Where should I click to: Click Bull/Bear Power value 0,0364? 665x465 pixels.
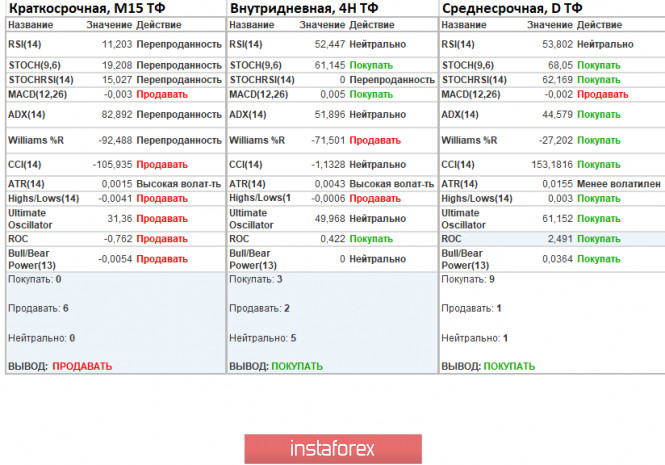point(557,259)
